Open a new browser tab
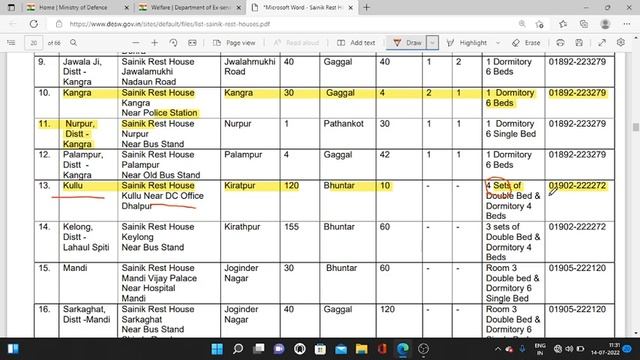The image size is (640, 360). (367, 7)
